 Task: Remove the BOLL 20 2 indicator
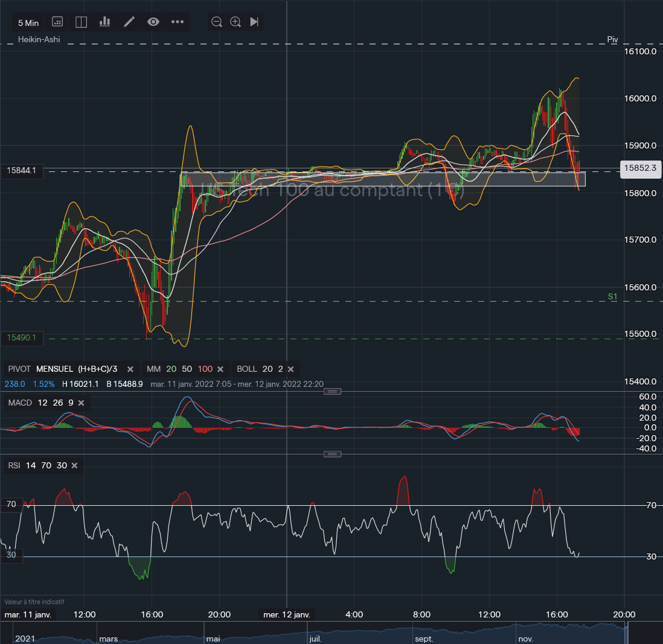(291, 369)
